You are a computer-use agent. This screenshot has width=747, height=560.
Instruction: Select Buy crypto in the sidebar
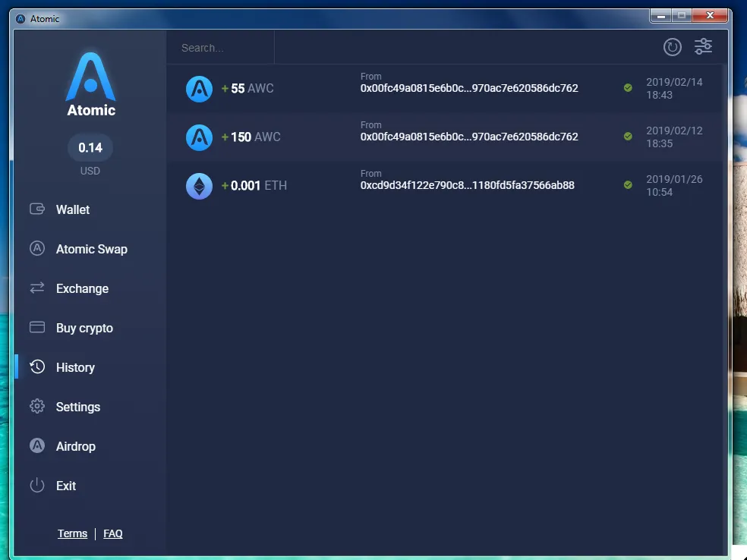(84, 328)
